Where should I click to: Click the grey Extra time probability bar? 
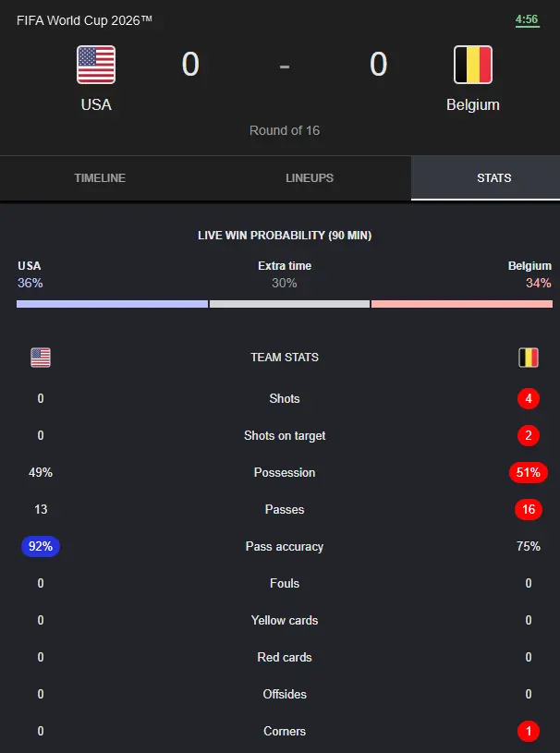coord(289,304)
